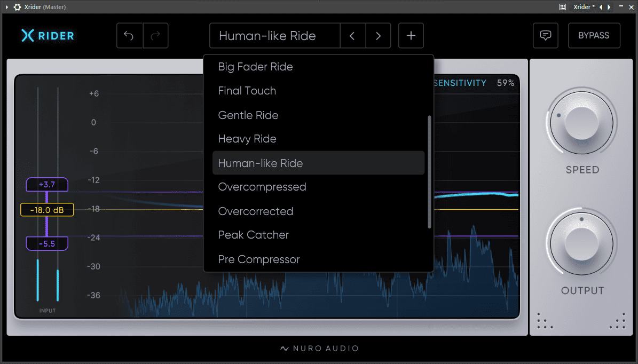Close the Xrider plugin window
Image resolution: width=638 pixels, height=364 pixels.
[x=632, y=7]
